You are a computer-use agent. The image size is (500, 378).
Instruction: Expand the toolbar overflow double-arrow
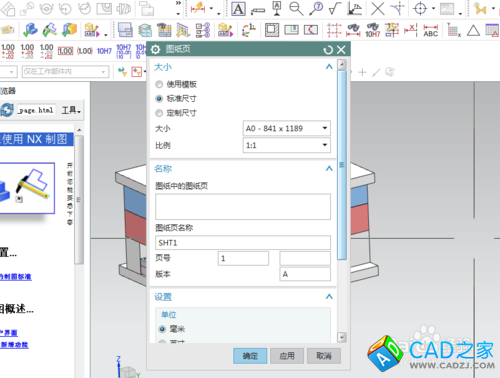pos(178,3)
